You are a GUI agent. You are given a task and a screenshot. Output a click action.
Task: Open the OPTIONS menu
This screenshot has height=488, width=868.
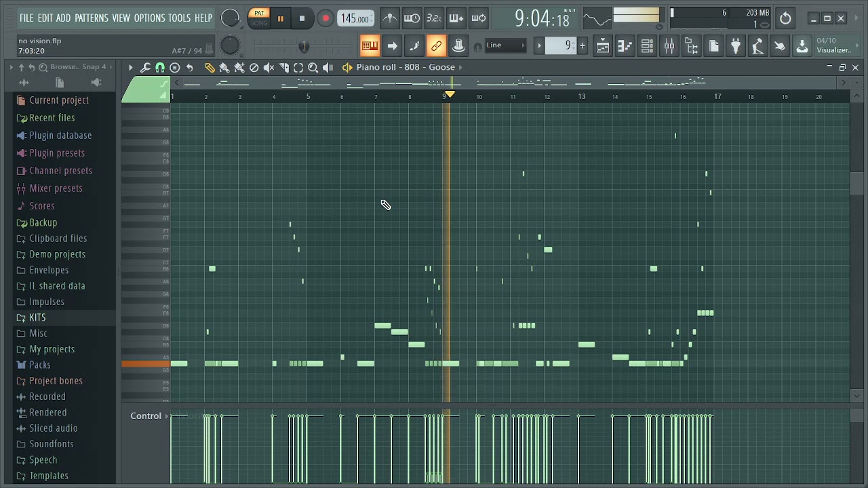click(150, 18)
